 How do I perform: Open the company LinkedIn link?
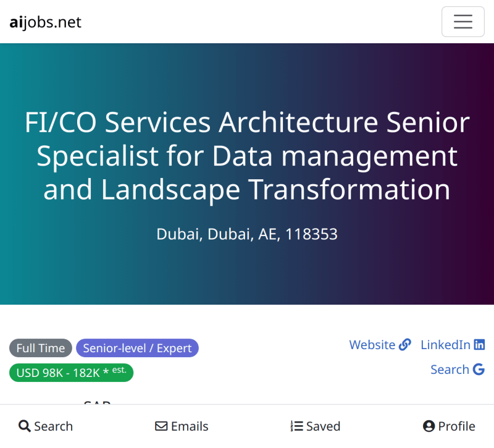453,345
